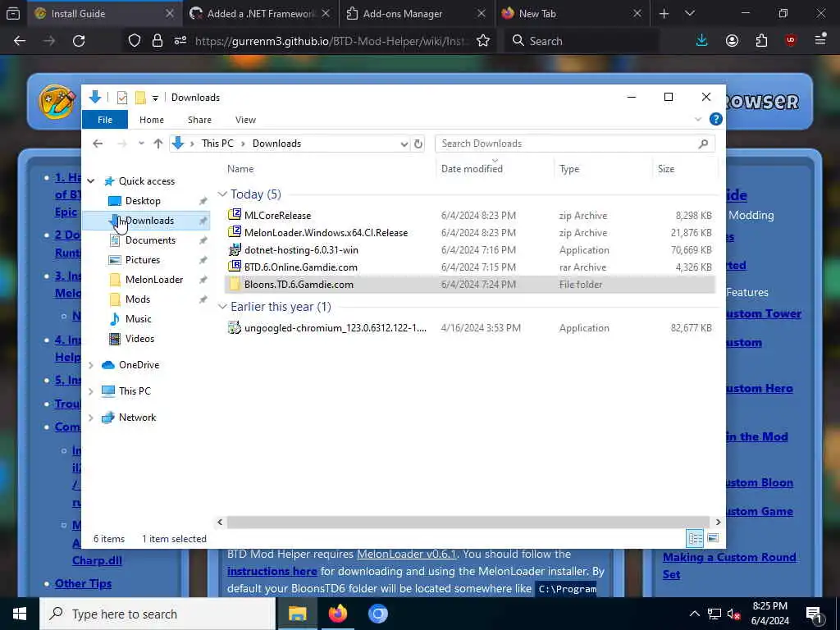Click the search magnifier in Search Downloads box
Viewport: 840px width, 630px height.
point(703,144)
